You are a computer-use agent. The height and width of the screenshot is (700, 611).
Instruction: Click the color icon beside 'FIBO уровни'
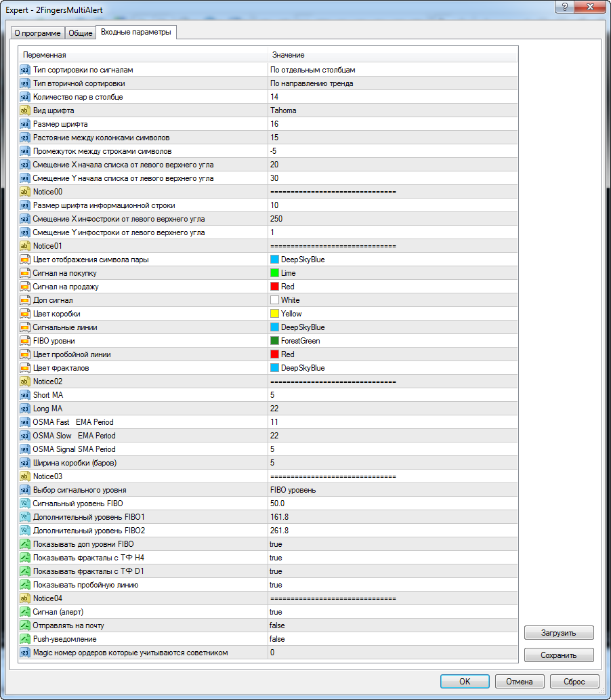tap(24, 341)
